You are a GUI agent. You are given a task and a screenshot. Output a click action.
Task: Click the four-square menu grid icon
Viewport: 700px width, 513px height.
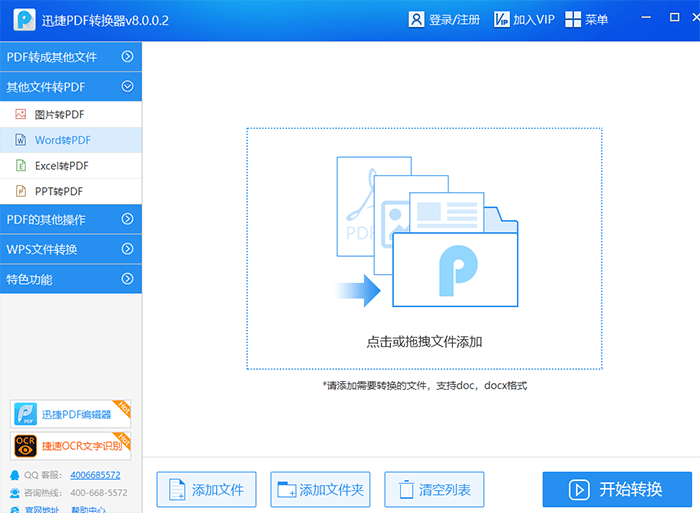coord(573,20)
